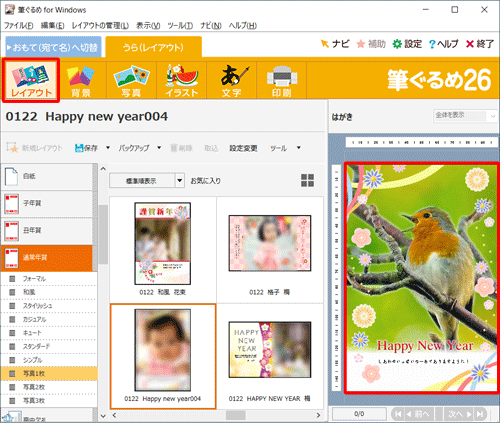Open the 文字 (Text) tool icon
500x423 pixels.
[232, 80]
